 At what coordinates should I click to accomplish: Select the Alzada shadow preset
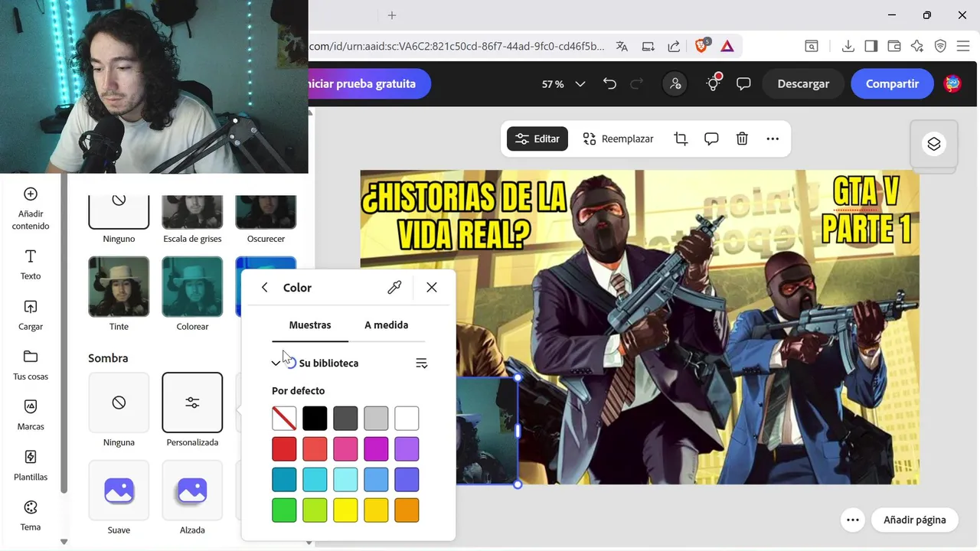(x=192, y=491)
